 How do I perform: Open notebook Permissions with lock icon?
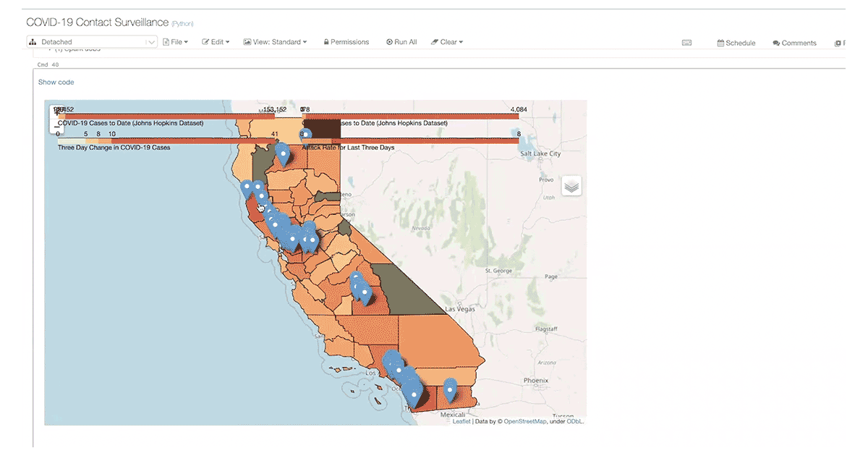346,42
